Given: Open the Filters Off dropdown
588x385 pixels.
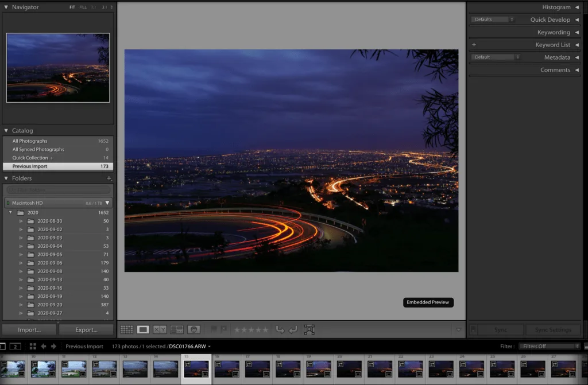Looking at the screenshot, I should click(549, 346).
